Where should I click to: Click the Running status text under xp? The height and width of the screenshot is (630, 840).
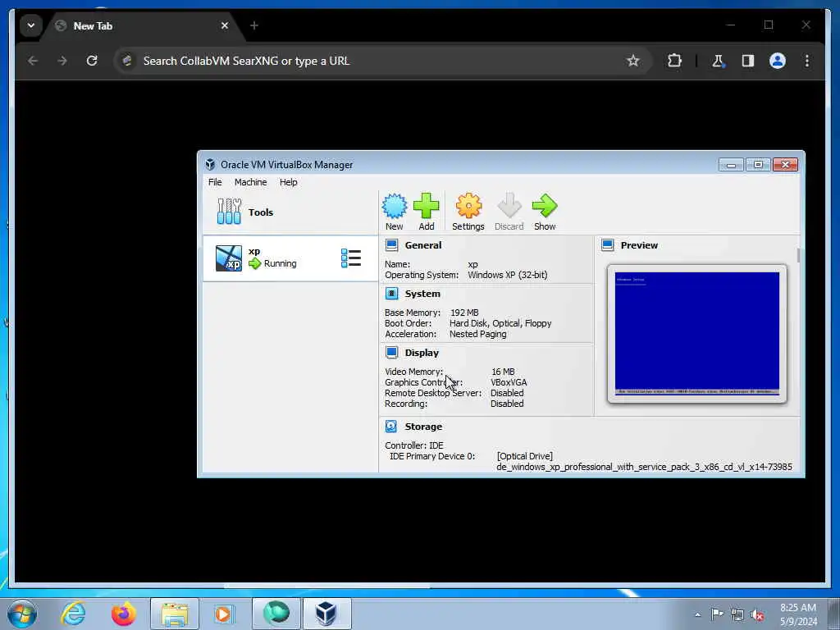[x=281, y=263]
